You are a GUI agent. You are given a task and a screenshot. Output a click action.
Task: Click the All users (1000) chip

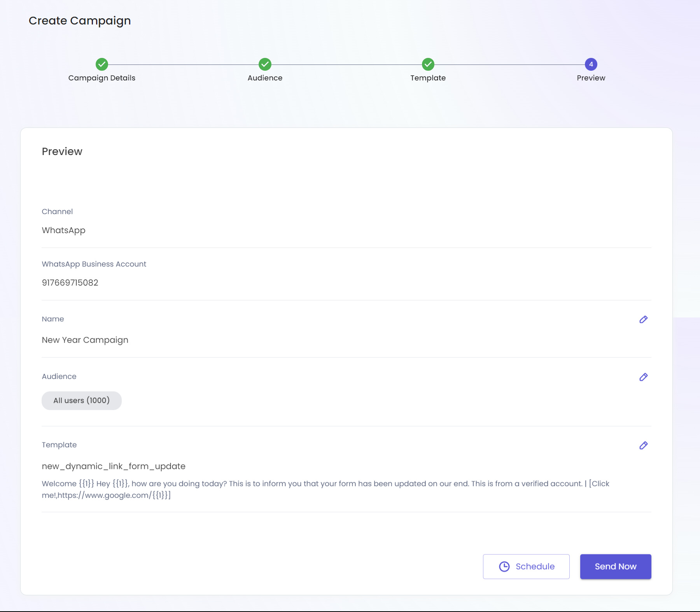82,401
